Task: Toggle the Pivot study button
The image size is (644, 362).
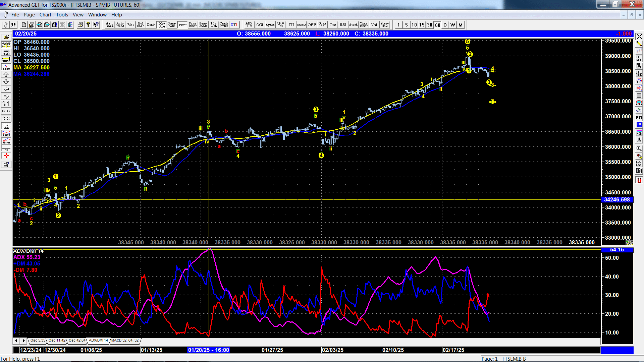Action: click(183, 25)
